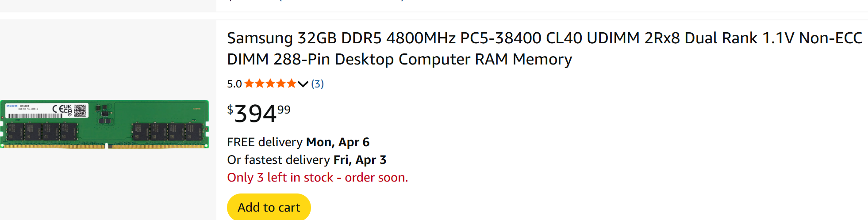Click the $394.99 price
Screen dimensions: 868x220
(x=259, y=114)
